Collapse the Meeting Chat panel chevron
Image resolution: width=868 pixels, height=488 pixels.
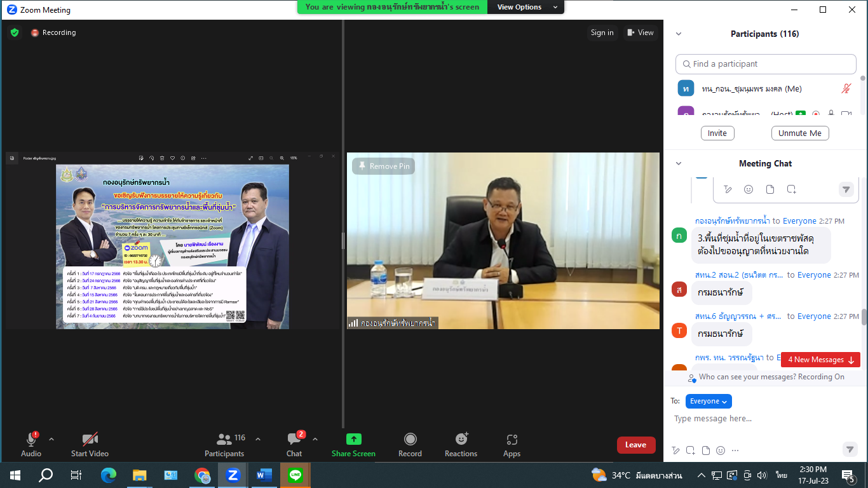coord(679,164)
